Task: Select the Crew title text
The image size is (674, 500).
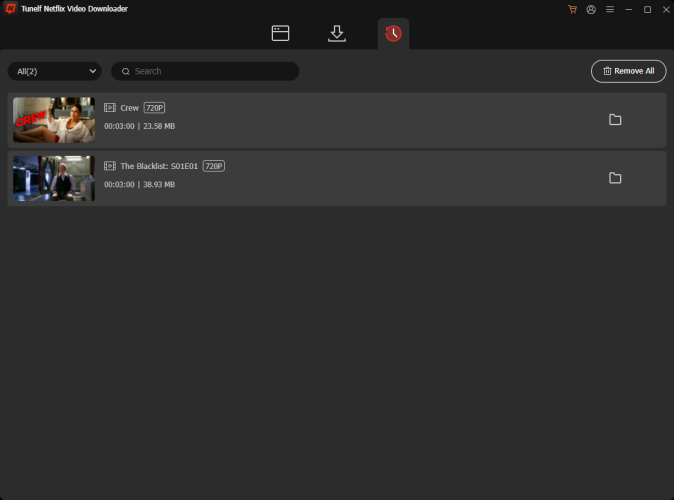Action: [x=130, y=108]
